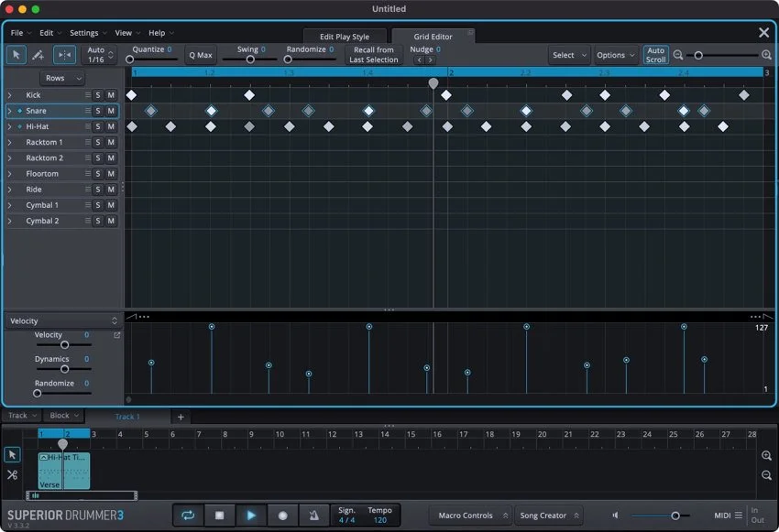The image size is (779, 532).
Task: Nudge selection left arrow
Action: 420,60
